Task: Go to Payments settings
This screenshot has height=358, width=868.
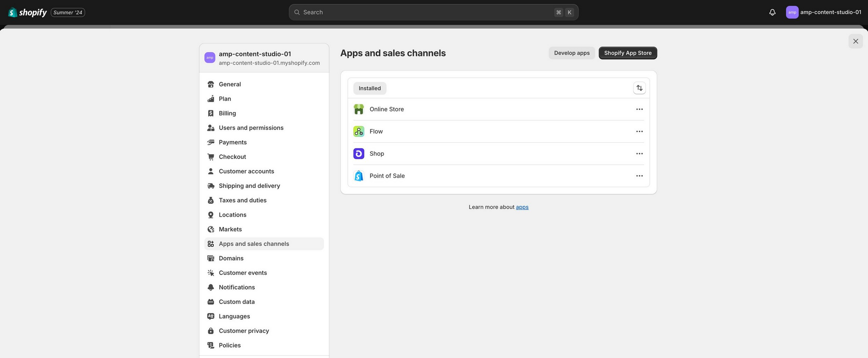Action: (x=264, y=142)
